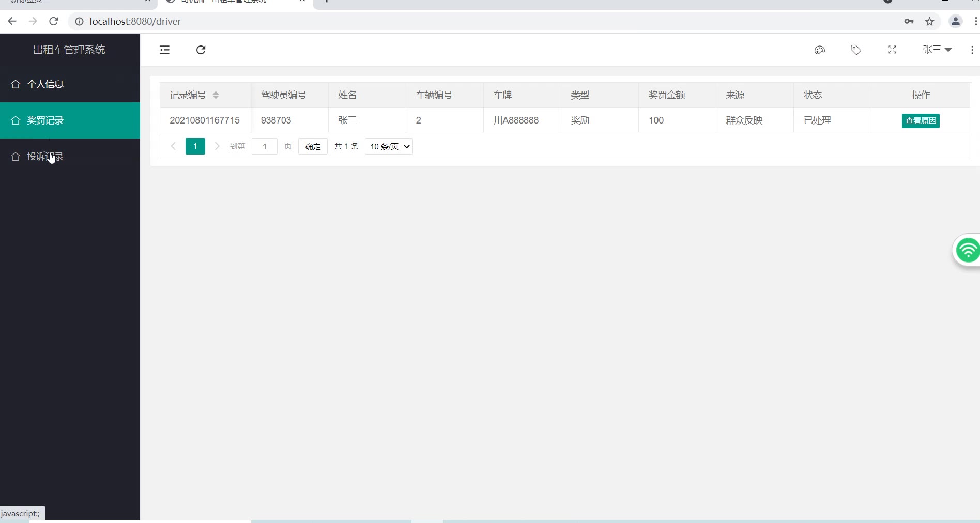The height and width of the screenshot is (523, 980).
Task: Click the 查看原因 button in the row
Action: 921,120
